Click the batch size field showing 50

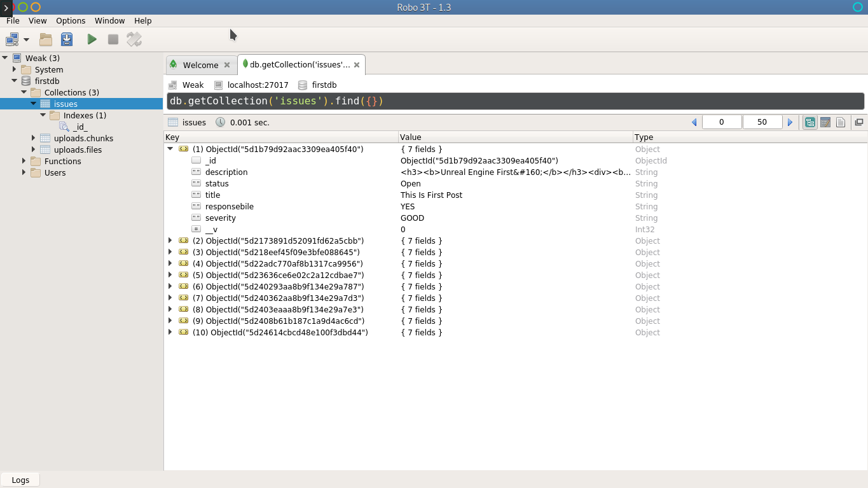click(762, 122)
